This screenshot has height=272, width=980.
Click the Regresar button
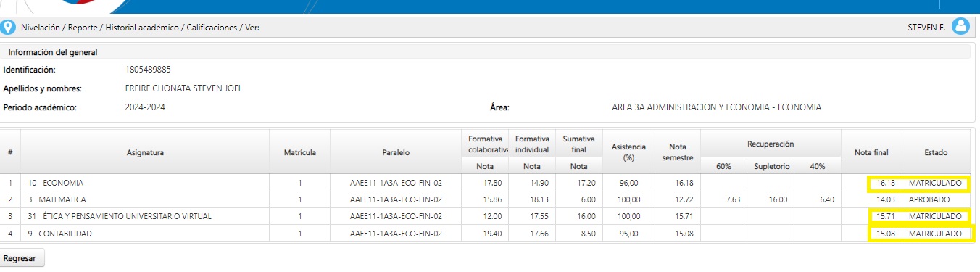pos(22,258)
